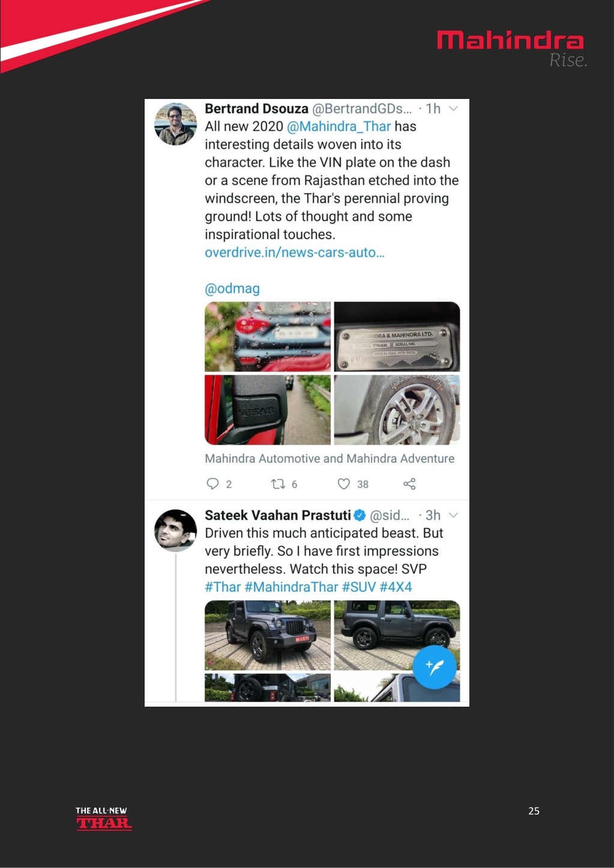This screenshot has width=614, height=868.
Task: Tap the share icon under Bertrand's tweet
Action: [409, 483]
